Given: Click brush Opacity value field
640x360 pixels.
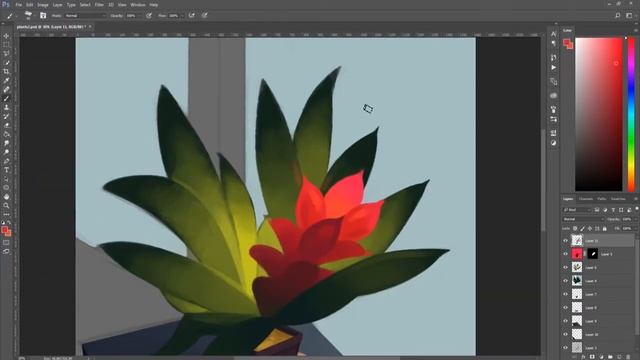Looking at the screenshot, I should tap(131, 16).
